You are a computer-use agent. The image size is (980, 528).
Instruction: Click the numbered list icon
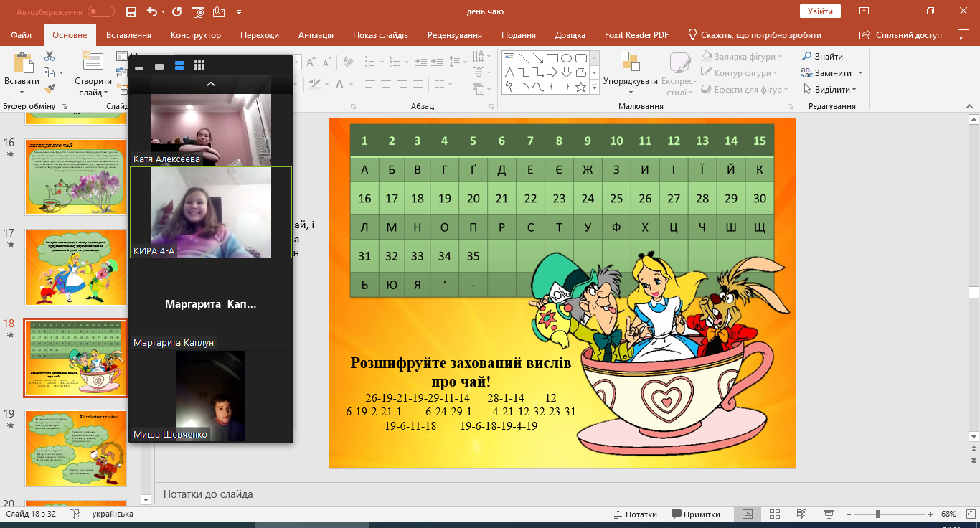pyautogui.click(x=396, y=60)
